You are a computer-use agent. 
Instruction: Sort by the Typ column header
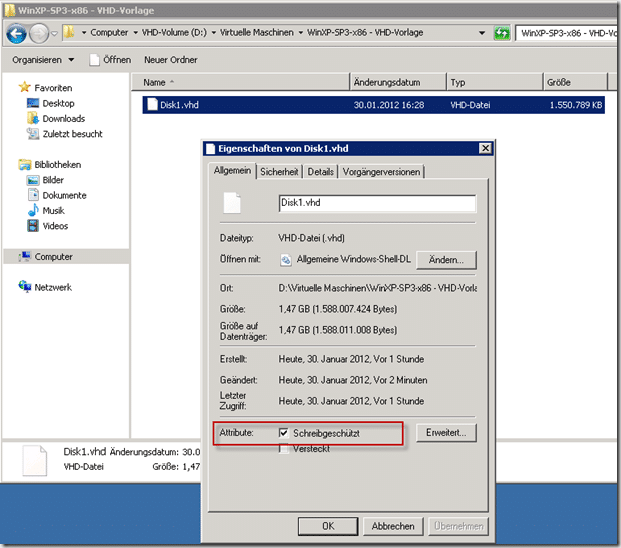pos(494,82)
